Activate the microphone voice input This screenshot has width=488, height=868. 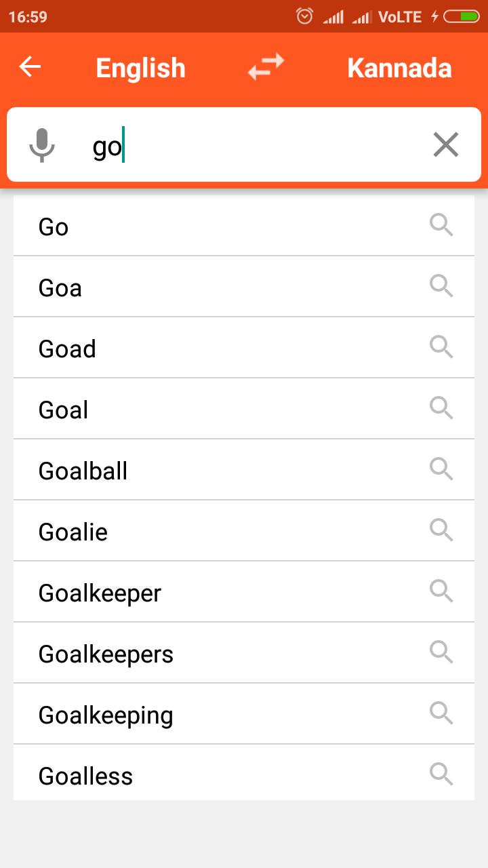[42, 144]
